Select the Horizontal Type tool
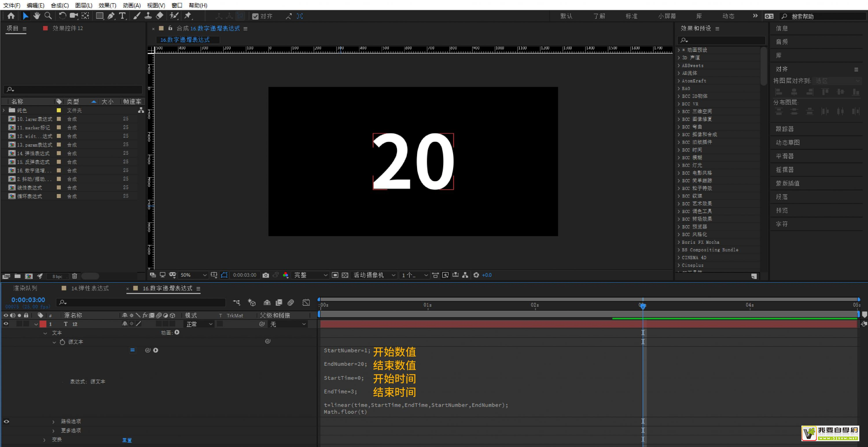 [x=122, y=16]
